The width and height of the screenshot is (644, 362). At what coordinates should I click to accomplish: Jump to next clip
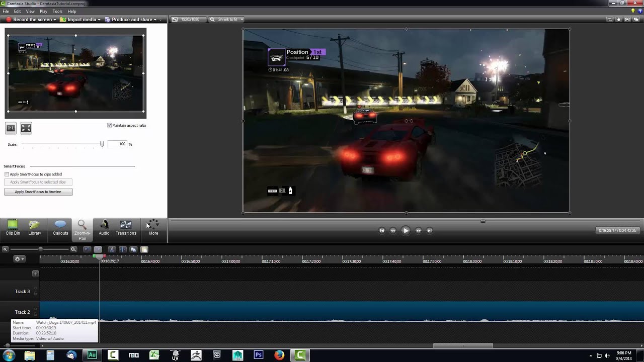pos(429,231)
